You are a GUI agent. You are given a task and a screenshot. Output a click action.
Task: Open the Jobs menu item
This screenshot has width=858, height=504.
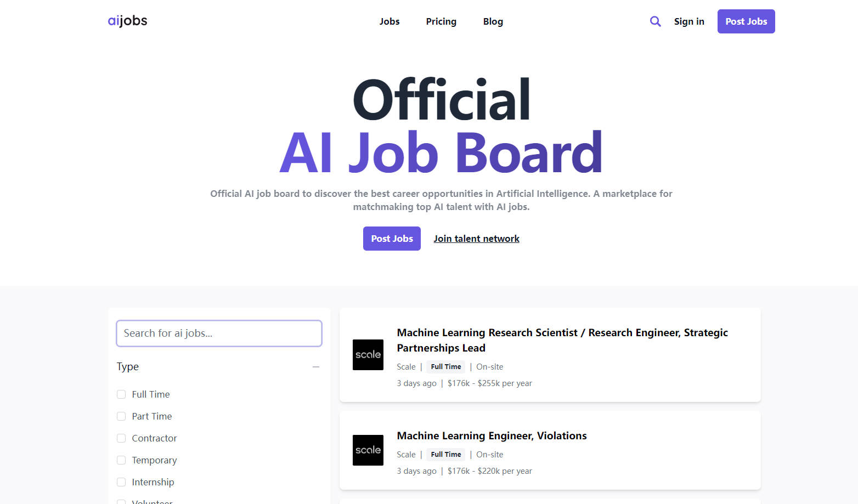[x=390, y=21]
